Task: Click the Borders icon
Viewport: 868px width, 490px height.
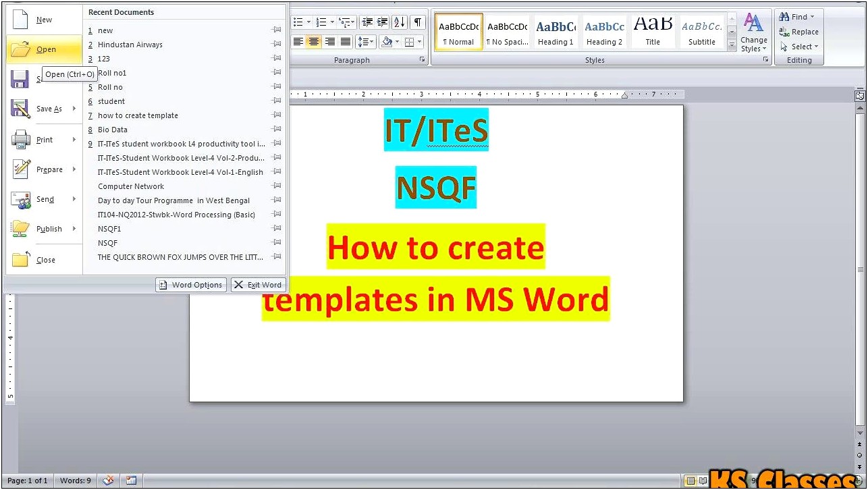Action: pos(409,42)
